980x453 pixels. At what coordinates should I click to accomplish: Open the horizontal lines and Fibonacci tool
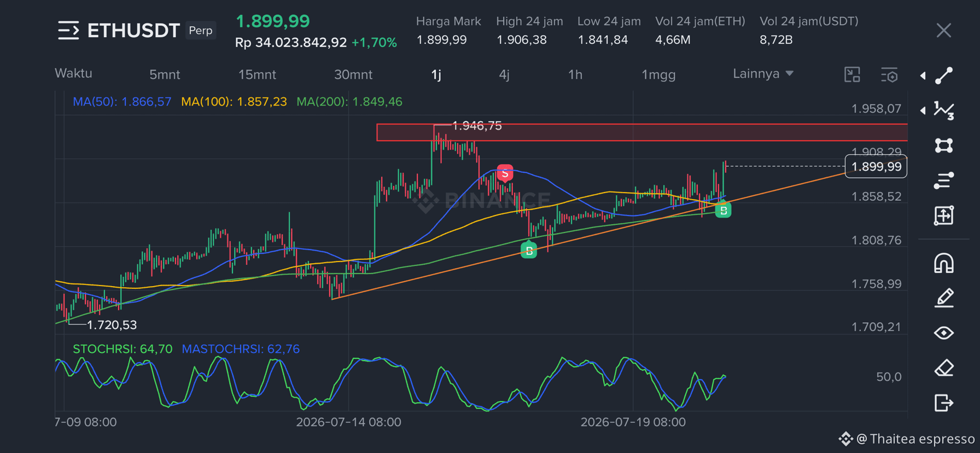[x=944, y=181]
